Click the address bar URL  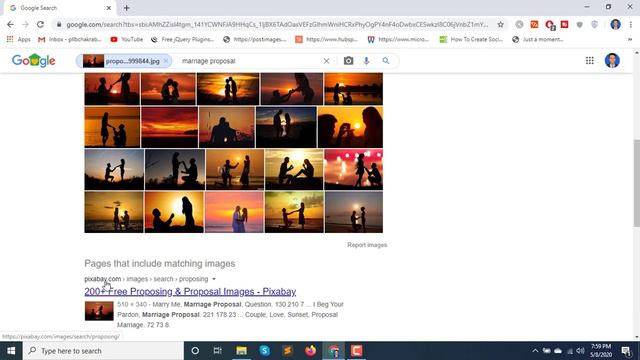tap(277, 24)
